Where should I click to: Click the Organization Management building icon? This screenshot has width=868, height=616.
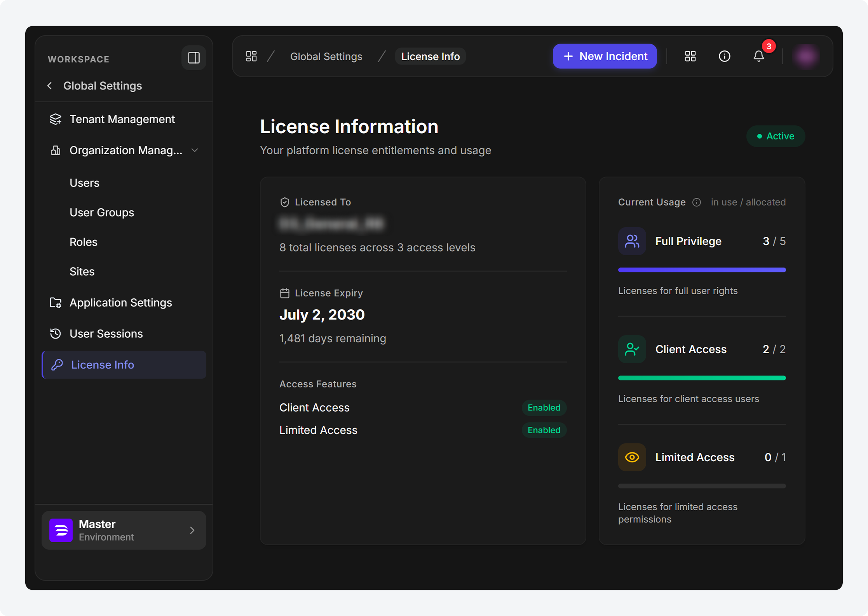(x=56, y=150)
